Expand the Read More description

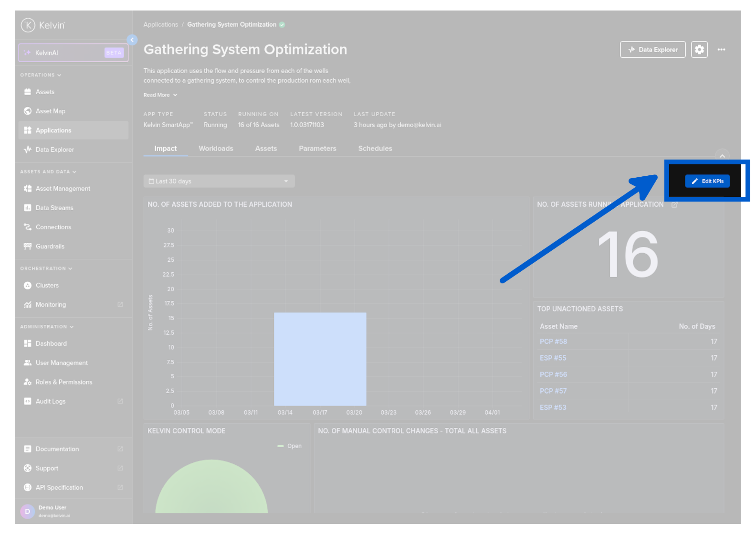click(x=160, y=95)
